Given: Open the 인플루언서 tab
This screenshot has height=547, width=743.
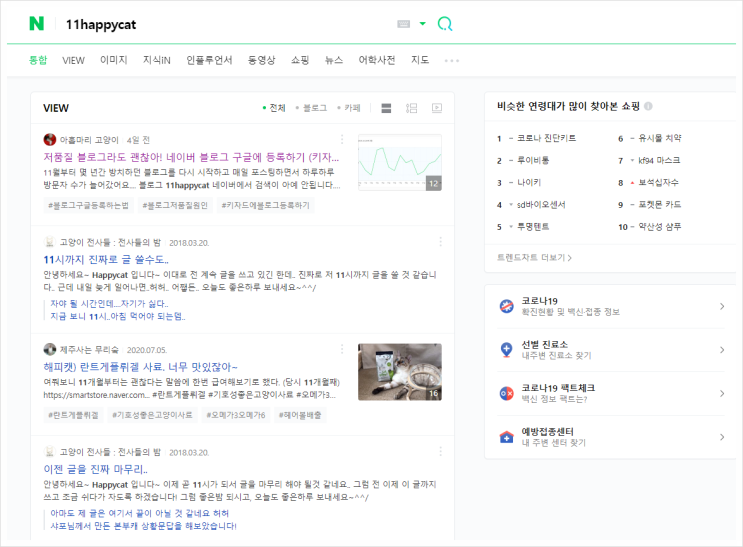Looking at the screenshot, I should point(209,60).
